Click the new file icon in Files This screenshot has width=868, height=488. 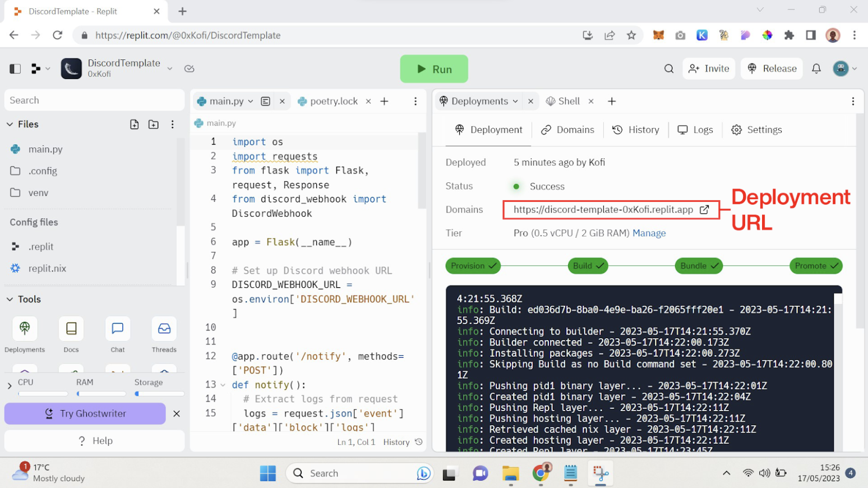pos(135,125)
